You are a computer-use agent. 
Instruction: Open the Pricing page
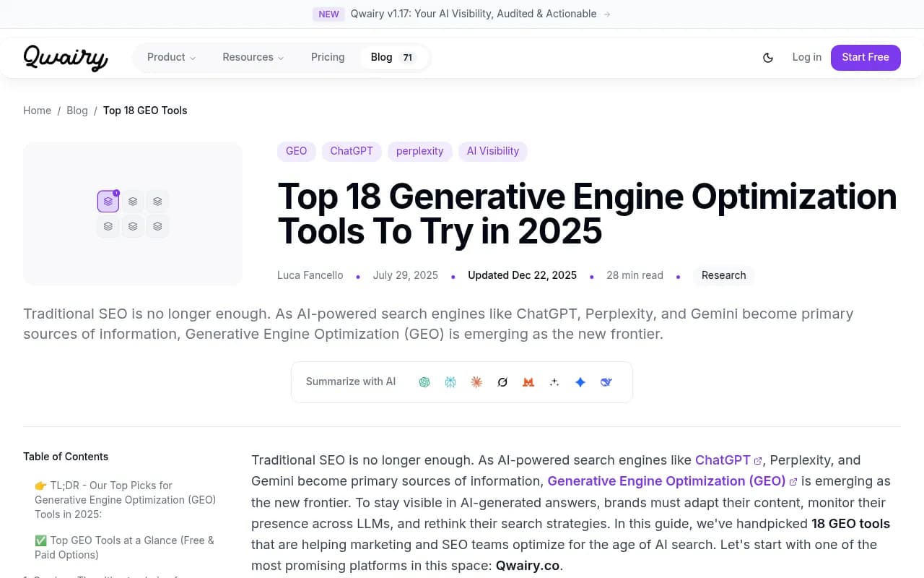coord(328,57)
